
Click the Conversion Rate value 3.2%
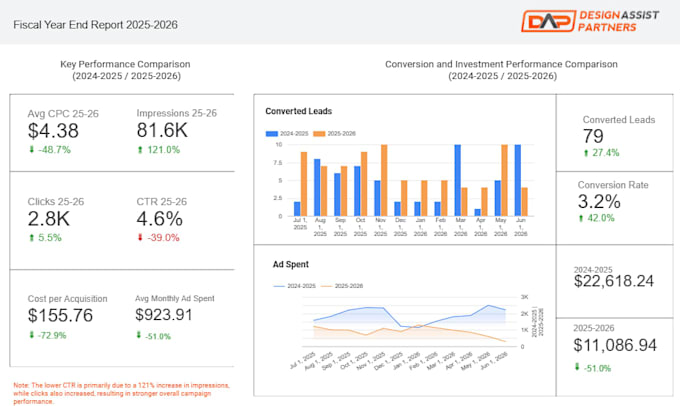(x=599, y=202)
